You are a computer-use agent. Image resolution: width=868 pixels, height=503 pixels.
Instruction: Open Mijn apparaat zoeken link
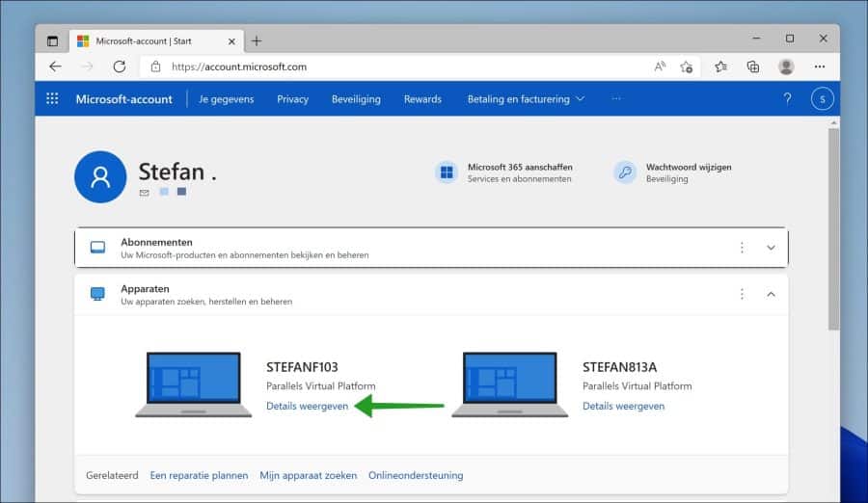pos(309,475)
